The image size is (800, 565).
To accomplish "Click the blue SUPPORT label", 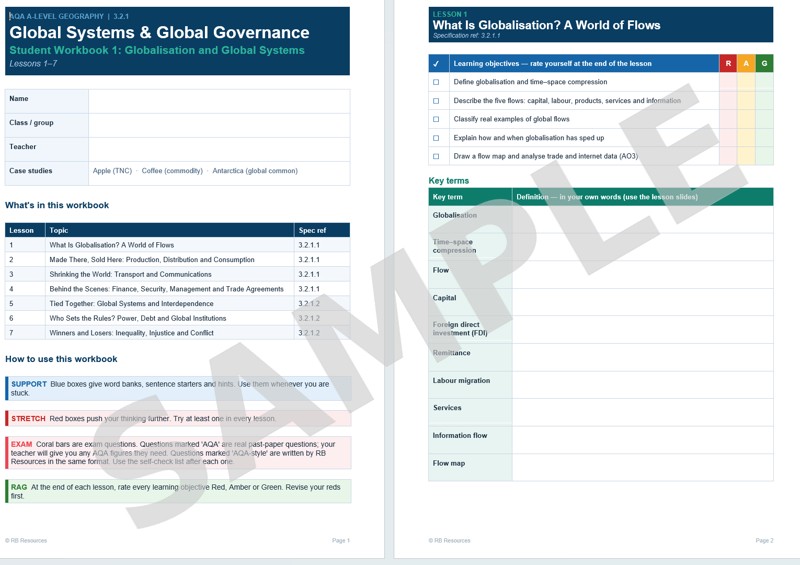I will (29, 384).
